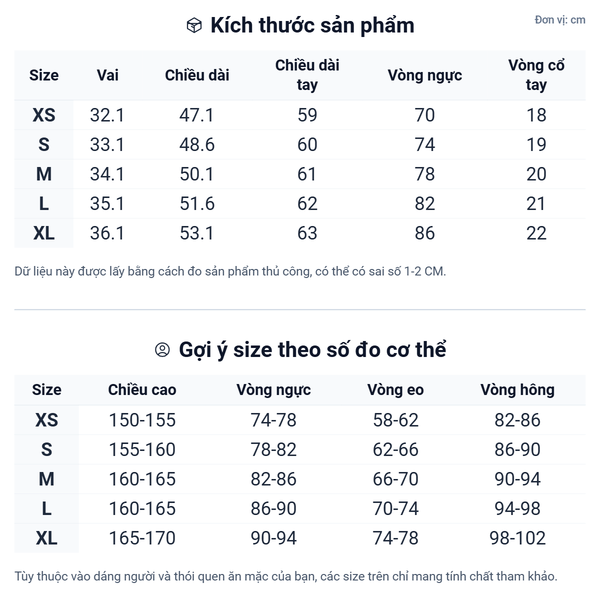The width and height of the screenshot is (600, 600).
Task: Select the Vai column header
Action: [x=107, y=75]
